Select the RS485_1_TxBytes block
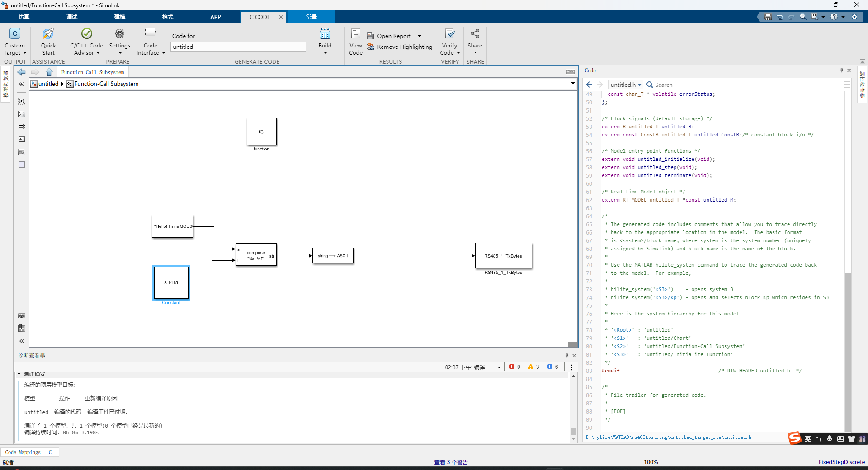 click(503, 256)
